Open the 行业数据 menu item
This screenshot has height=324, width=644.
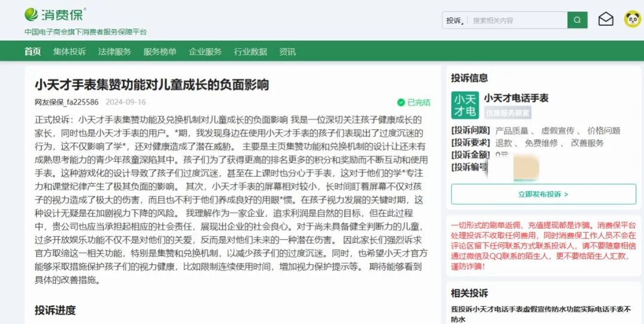click(250, 52)
